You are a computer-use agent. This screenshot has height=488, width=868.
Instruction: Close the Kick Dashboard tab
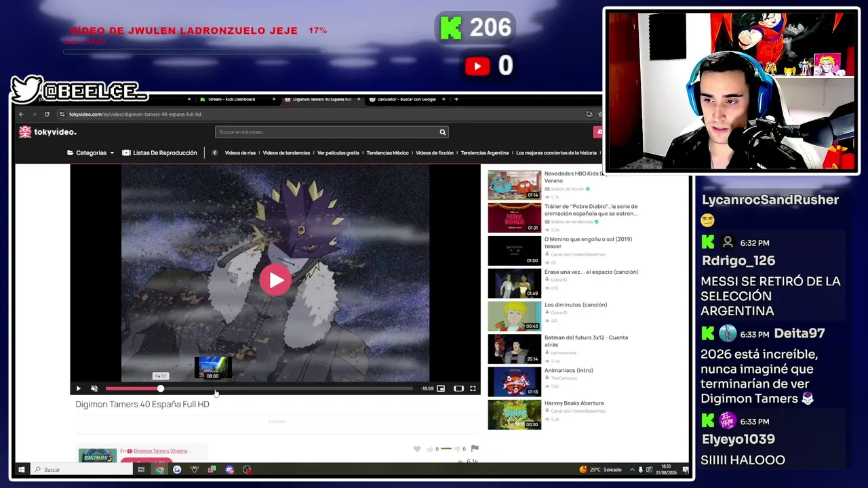pos(274,100)
